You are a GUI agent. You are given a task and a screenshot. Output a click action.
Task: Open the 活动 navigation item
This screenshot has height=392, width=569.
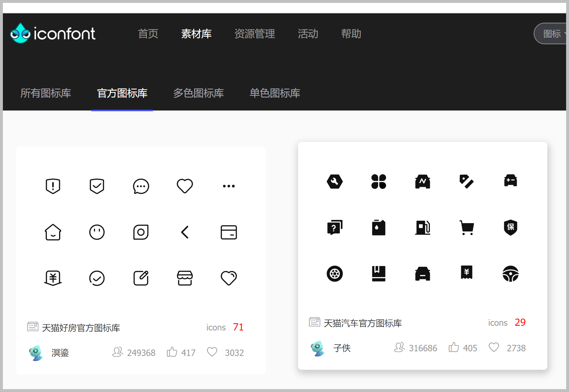pyautogui.click(x=308, y=34)
